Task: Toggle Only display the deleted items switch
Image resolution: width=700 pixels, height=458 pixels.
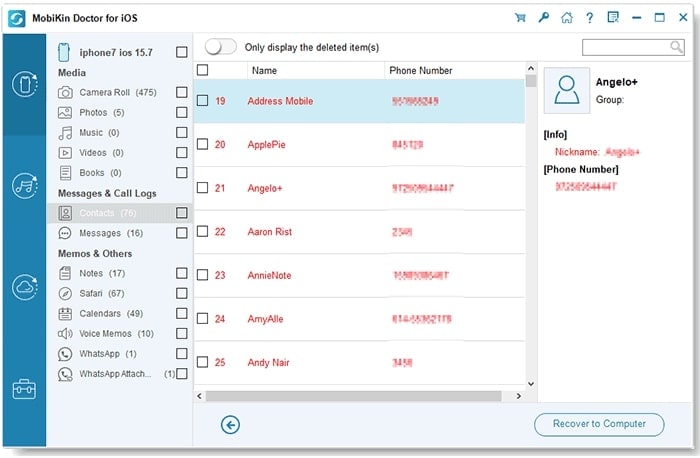Action: [221, 47]
